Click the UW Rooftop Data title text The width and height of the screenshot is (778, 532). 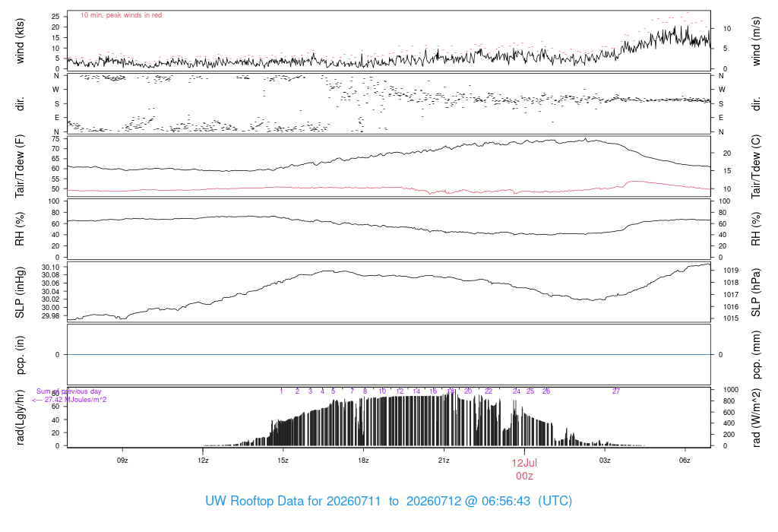coord(388,501)
